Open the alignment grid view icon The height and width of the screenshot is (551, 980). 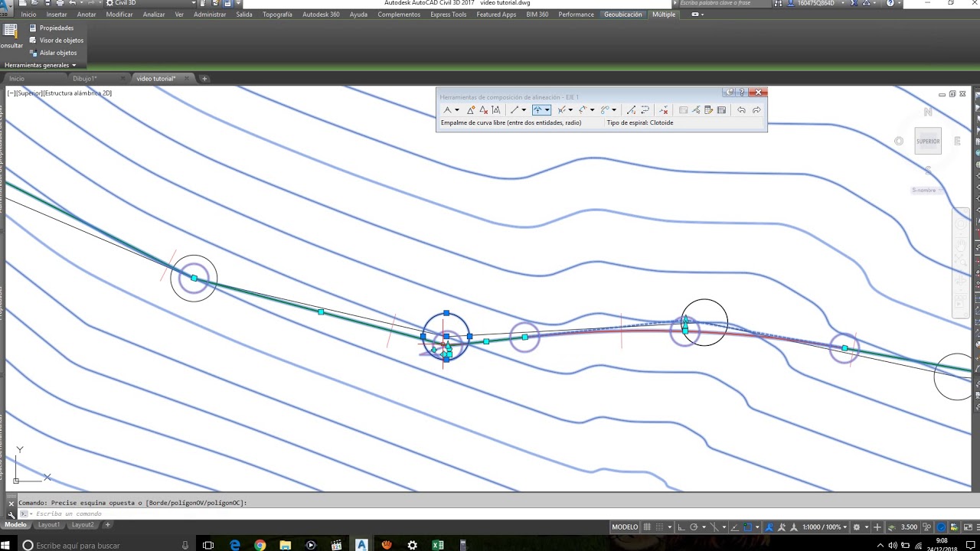coord(721,110)
